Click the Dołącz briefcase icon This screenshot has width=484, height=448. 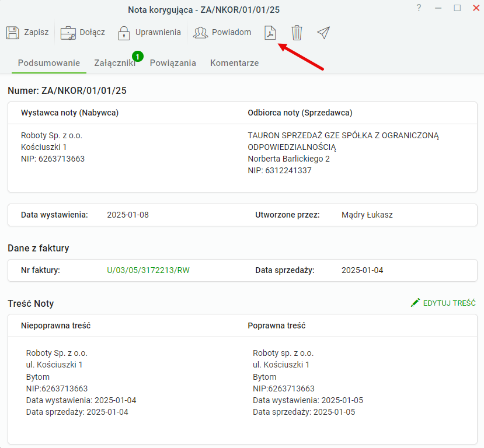pos(68,33)
